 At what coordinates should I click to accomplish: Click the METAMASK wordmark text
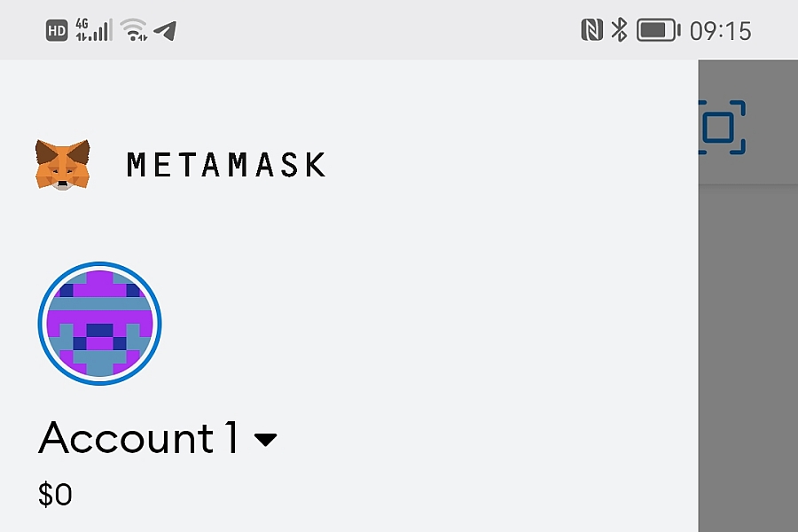coord(226,164)
